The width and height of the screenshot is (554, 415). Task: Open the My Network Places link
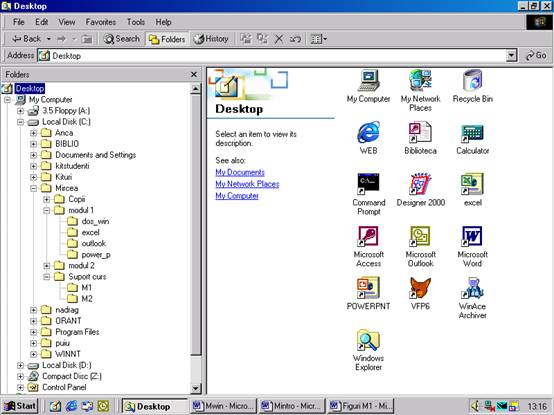(247, 184)
